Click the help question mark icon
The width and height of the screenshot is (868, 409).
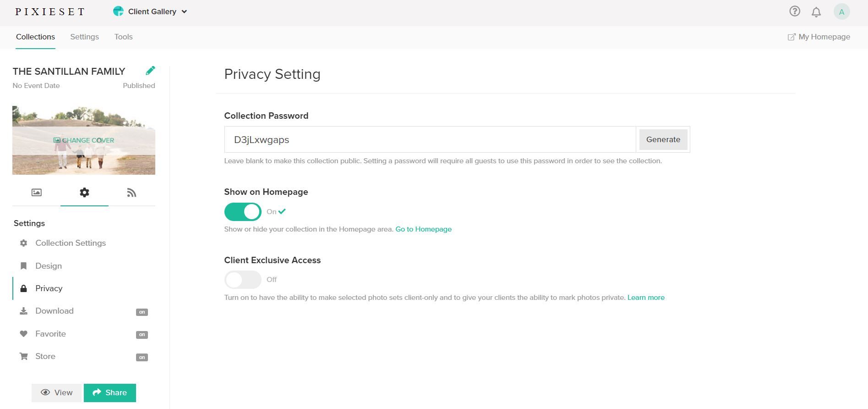[794, 11]
